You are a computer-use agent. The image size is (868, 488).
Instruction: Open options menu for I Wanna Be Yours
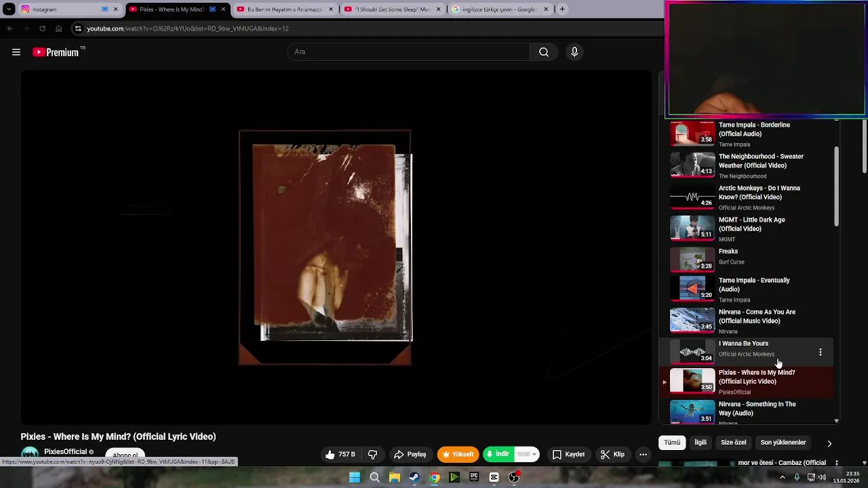tap(821, 352)
